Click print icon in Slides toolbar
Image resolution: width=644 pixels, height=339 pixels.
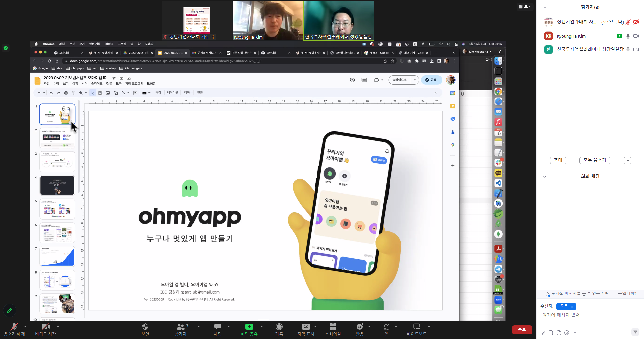[66, 93]
